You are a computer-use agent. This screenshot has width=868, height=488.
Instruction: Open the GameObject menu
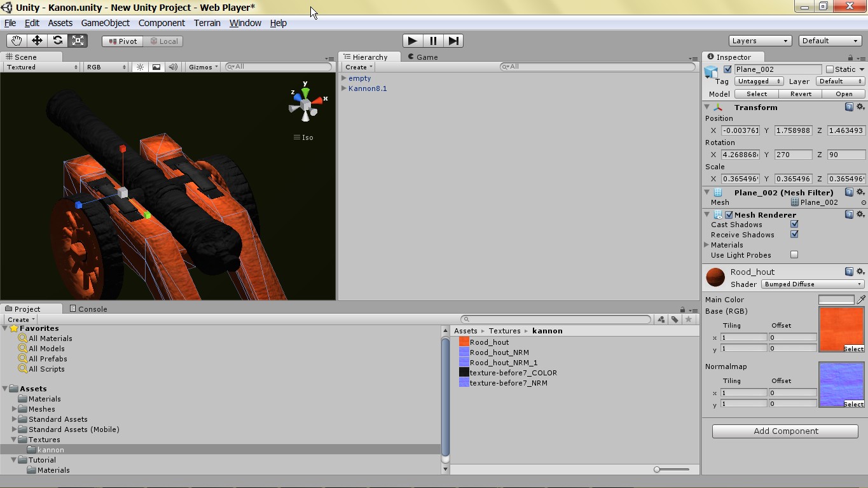(106, 23)
